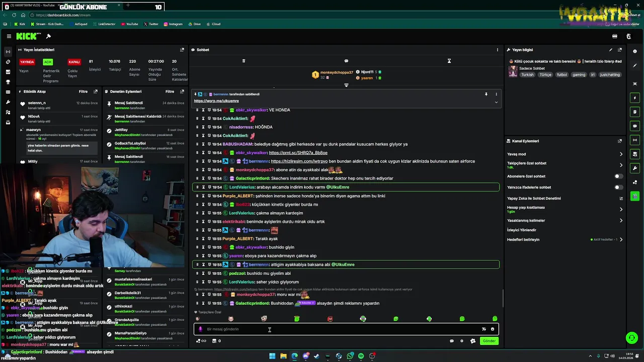Open the pinned worp.me/ulkuemre link

pyautogui.click(x=216, y=101)
